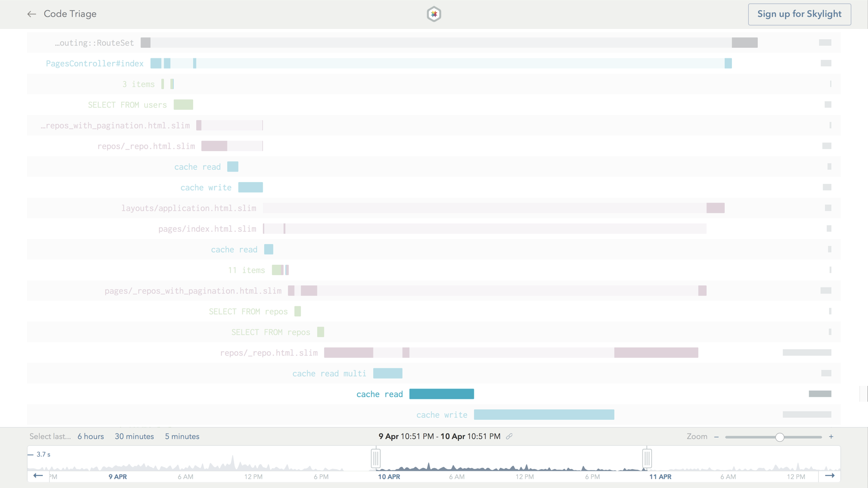Expand the PagesController#index span row

point(94,63)
